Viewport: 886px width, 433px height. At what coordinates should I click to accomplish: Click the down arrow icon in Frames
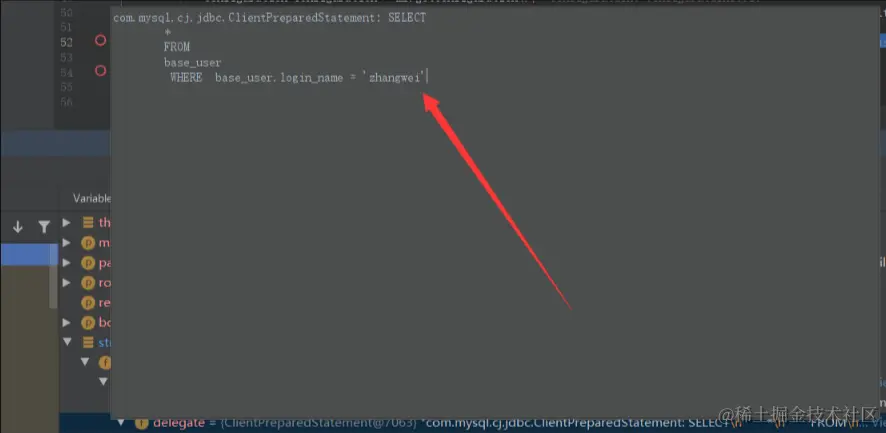click(18, 227)
